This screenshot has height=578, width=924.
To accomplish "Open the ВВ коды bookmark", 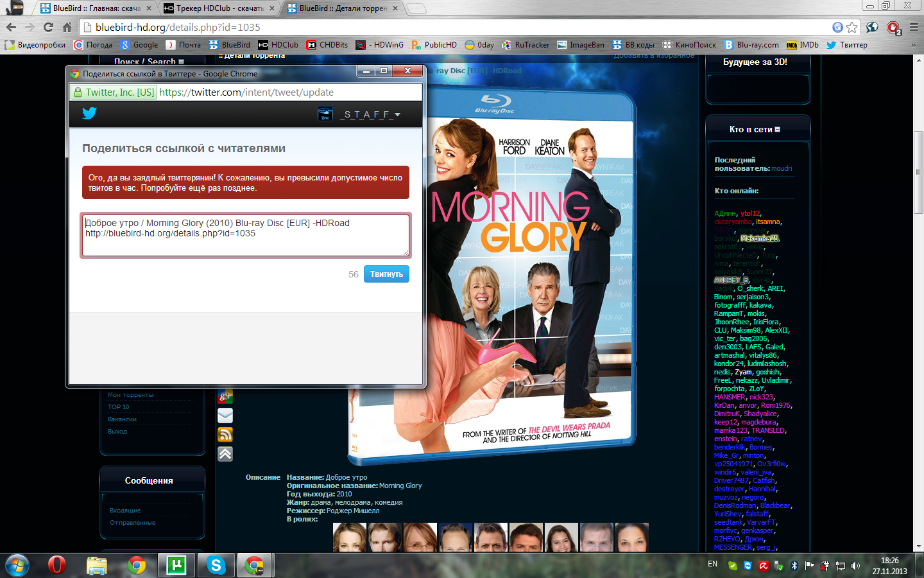I will tap(633, 45).
